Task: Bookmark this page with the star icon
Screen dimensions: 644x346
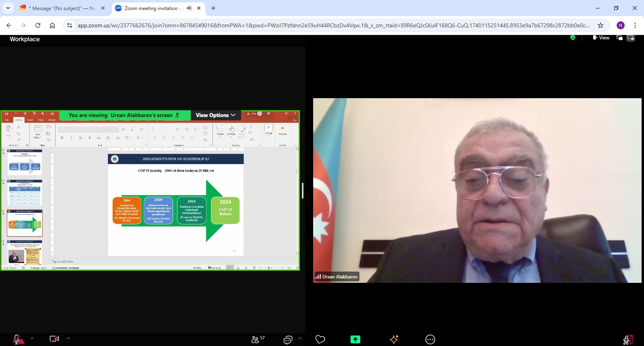Action: pyautogui.click(x=601, y=25)
